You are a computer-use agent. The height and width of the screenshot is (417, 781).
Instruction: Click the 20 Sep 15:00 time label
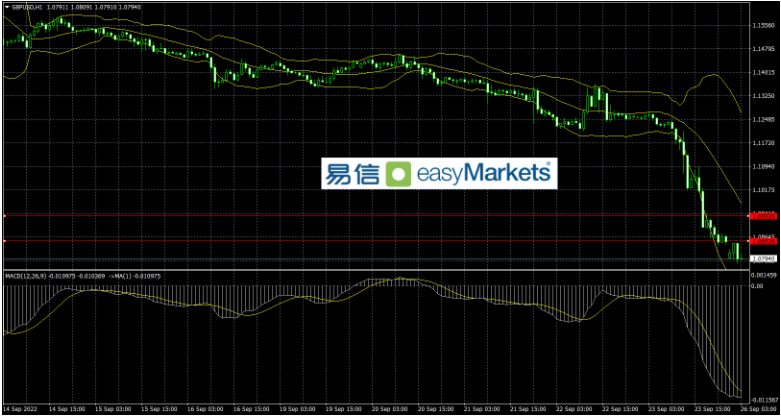[x=438, y=407]
